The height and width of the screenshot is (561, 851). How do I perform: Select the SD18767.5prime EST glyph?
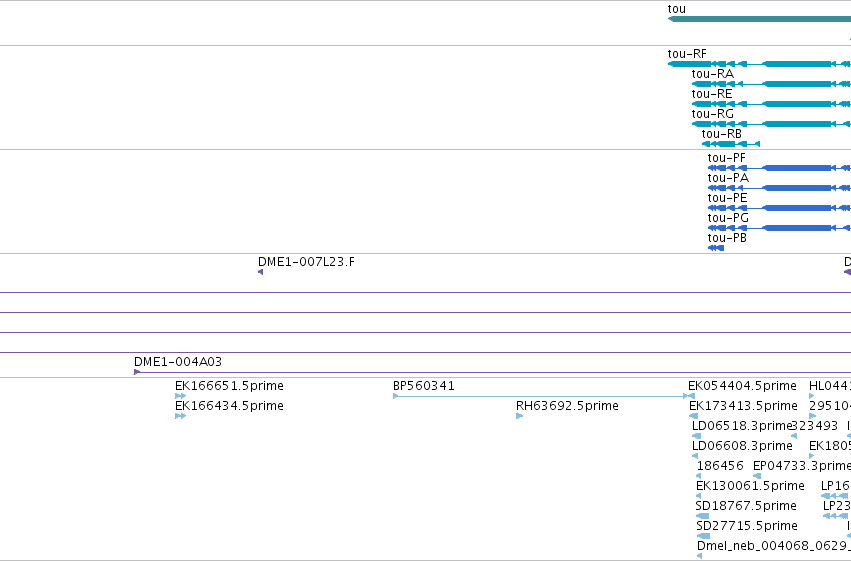[702, 516]
